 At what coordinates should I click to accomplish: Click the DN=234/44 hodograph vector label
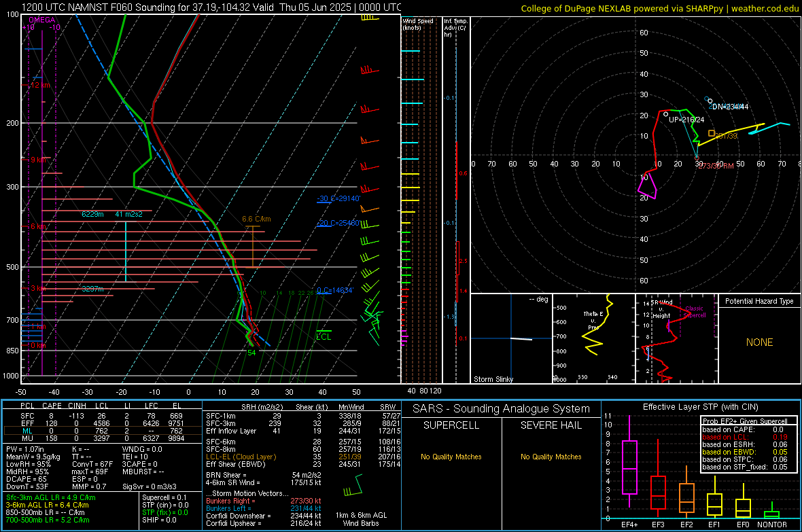click(x=731, y=107)
